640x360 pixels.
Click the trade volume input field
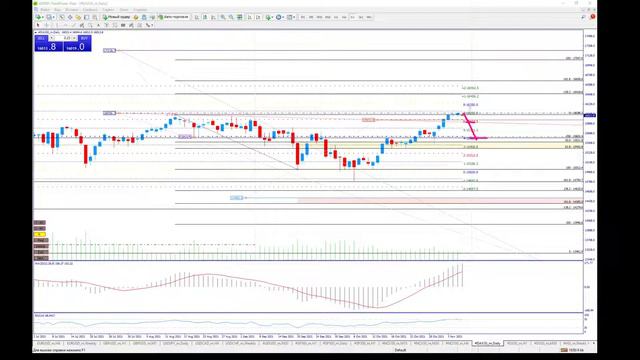[63, 38]
